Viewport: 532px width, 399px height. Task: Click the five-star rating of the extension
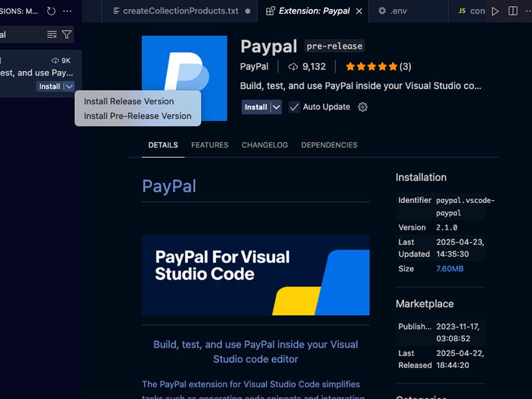371,66
